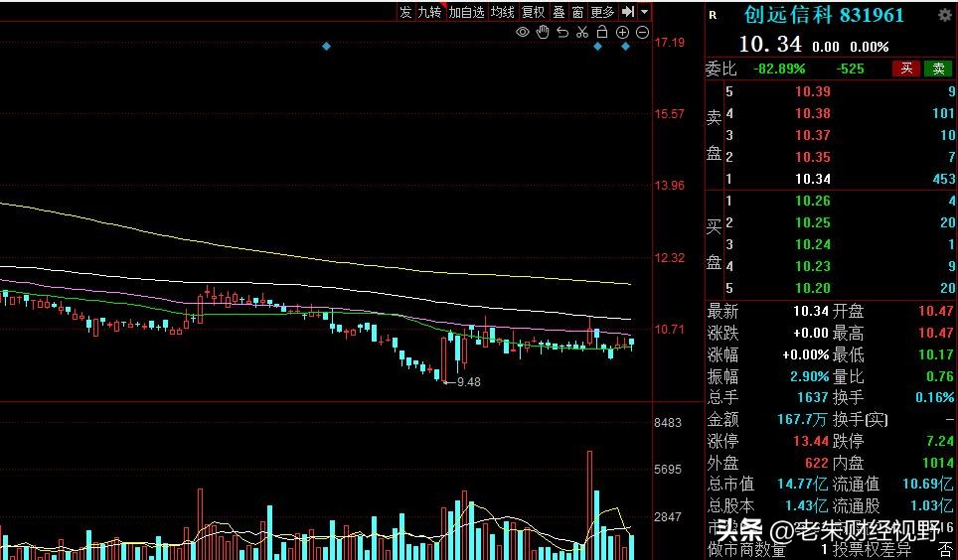Click the 8483 volume axis label
The image size is (958, 560).
tap(668, 423)
